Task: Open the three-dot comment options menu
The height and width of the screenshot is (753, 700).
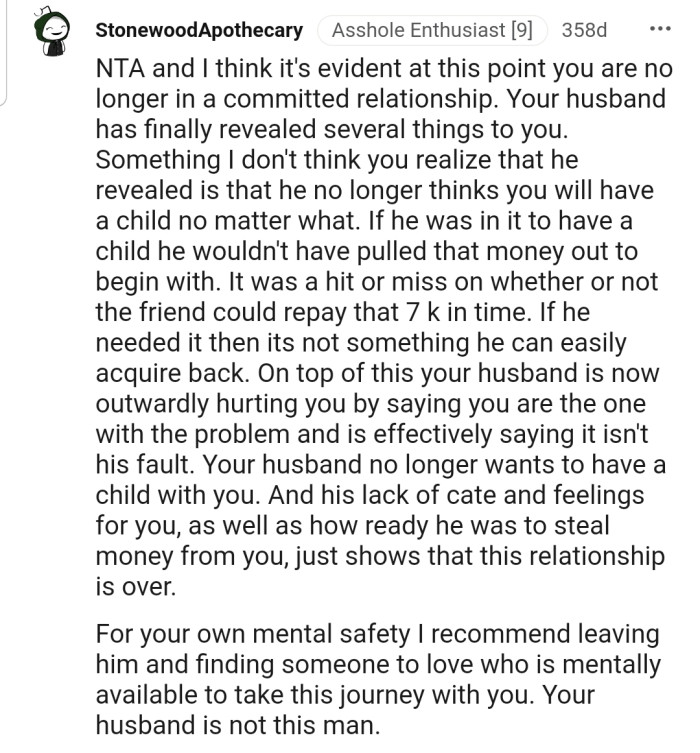Action: 660,29
